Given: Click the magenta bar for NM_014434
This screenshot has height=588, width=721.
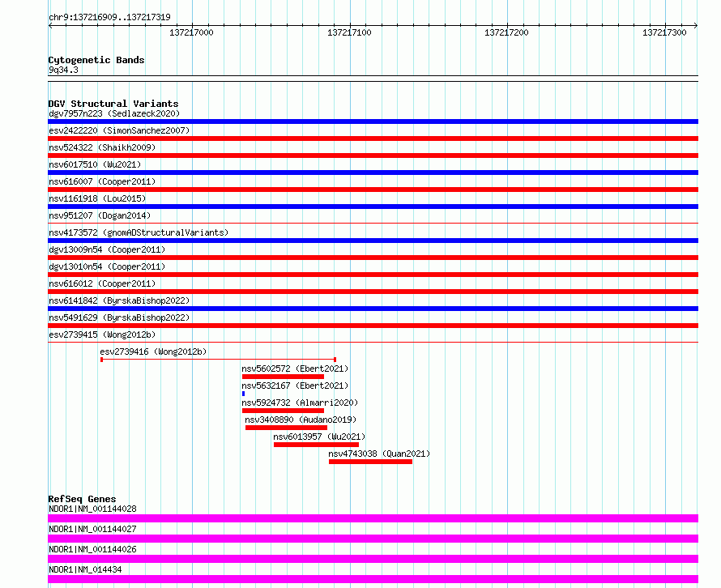Looking at the screenshot, I should pos(373,579).
